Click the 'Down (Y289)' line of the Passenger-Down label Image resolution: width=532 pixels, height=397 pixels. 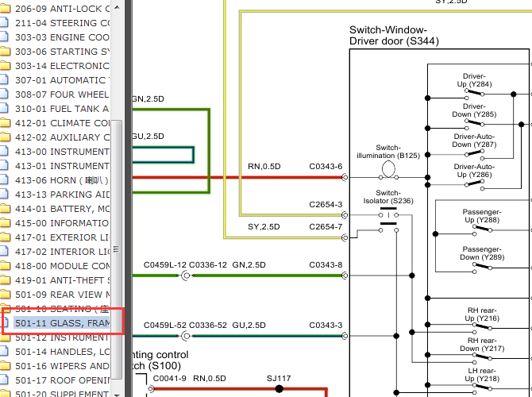482,257
